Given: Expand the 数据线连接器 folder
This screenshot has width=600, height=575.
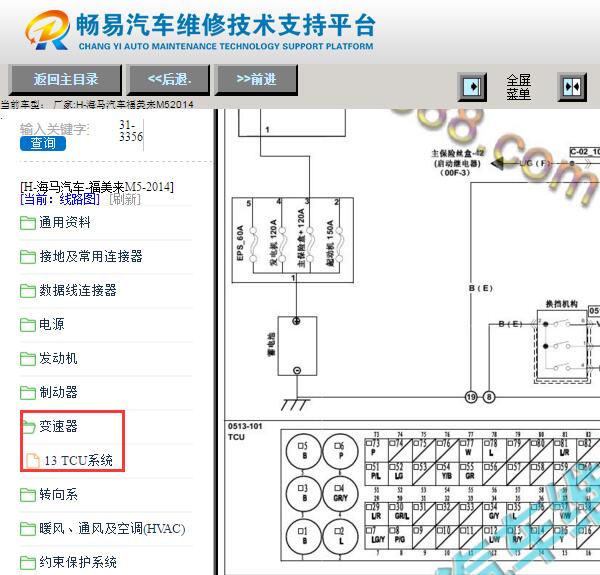Looking at the screenshot, I should tap(78, 290).
